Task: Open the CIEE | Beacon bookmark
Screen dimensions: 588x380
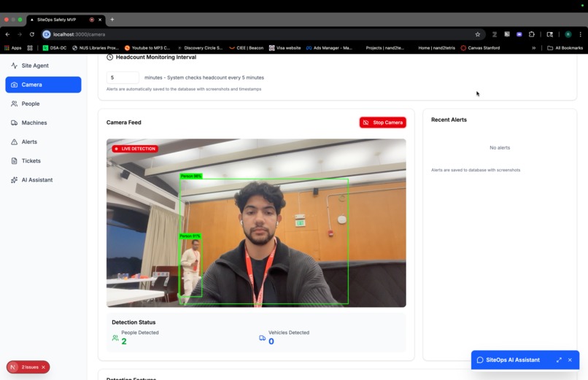Action: (247, 48)
